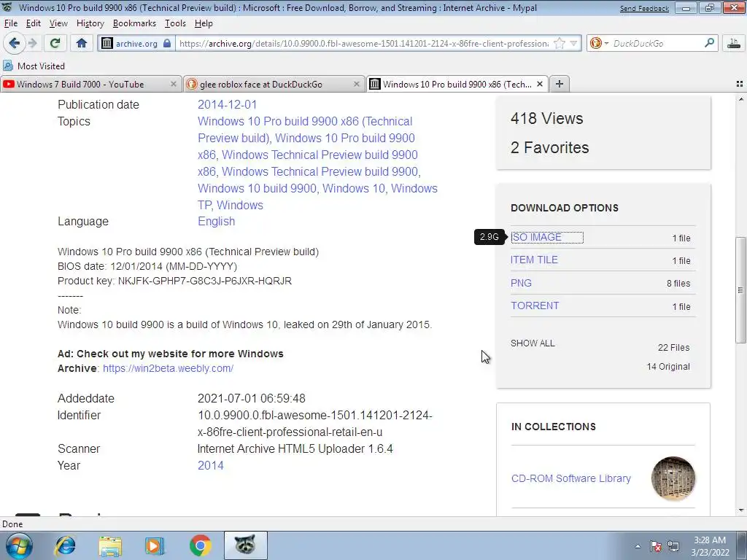Screen dimensions: 747x560
Task: Go to the Home page icon
Action: (82, 43)
